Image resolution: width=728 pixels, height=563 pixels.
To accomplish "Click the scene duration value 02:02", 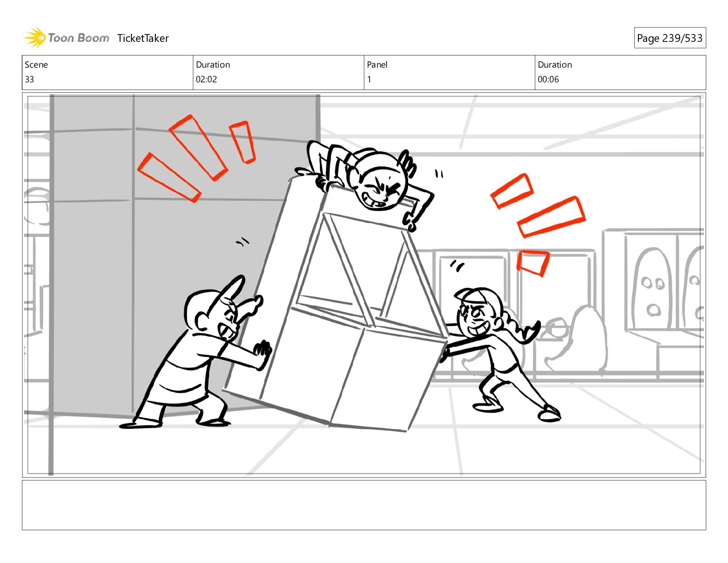I will (x=206, y=79).
